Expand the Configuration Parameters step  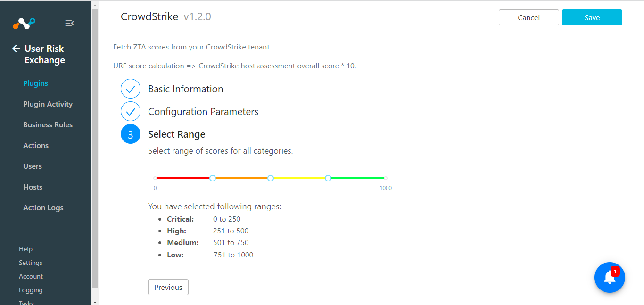[203, 112]
